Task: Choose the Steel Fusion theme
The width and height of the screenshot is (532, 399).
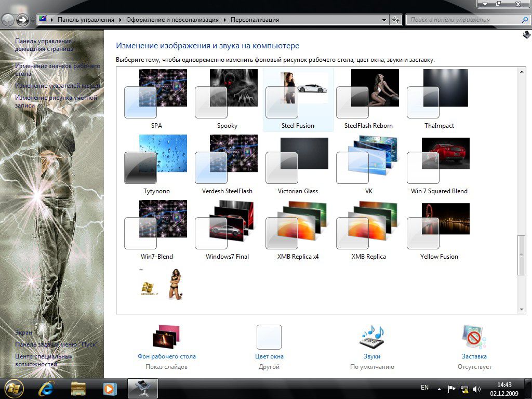Action: (298, 99)
